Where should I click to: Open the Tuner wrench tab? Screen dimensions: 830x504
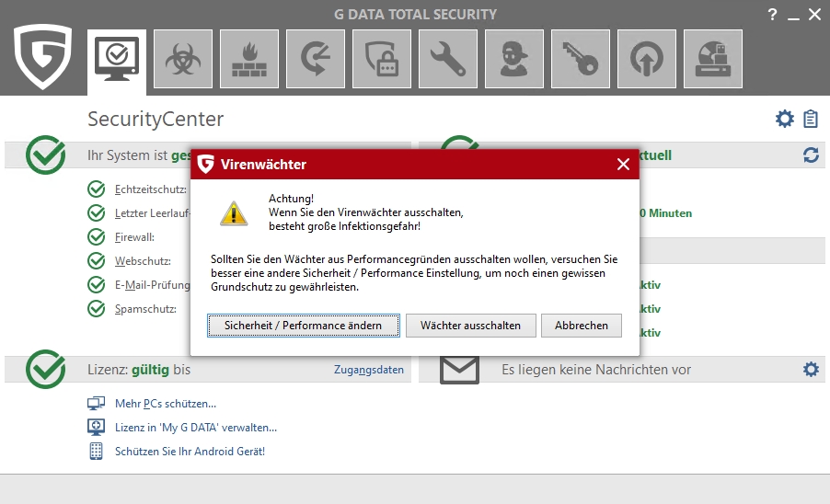(448, 59)
